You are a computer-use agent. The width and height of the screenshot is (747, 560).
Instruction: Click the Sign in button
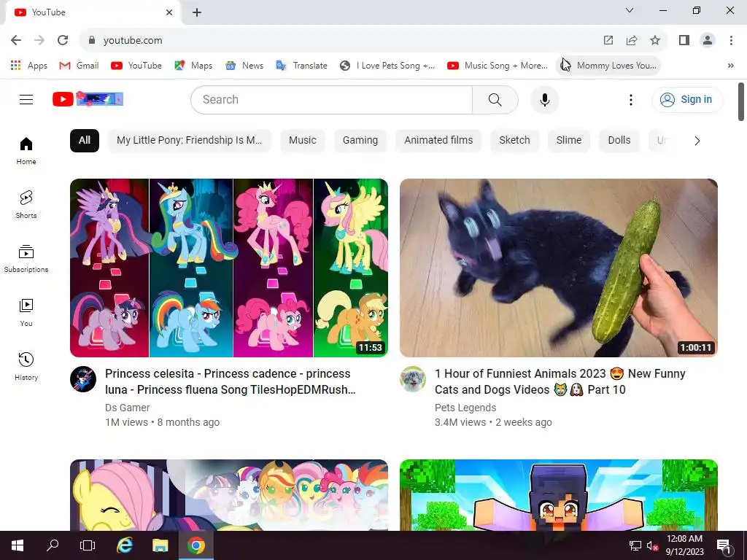pyautogui.click(x=686, y=99)
